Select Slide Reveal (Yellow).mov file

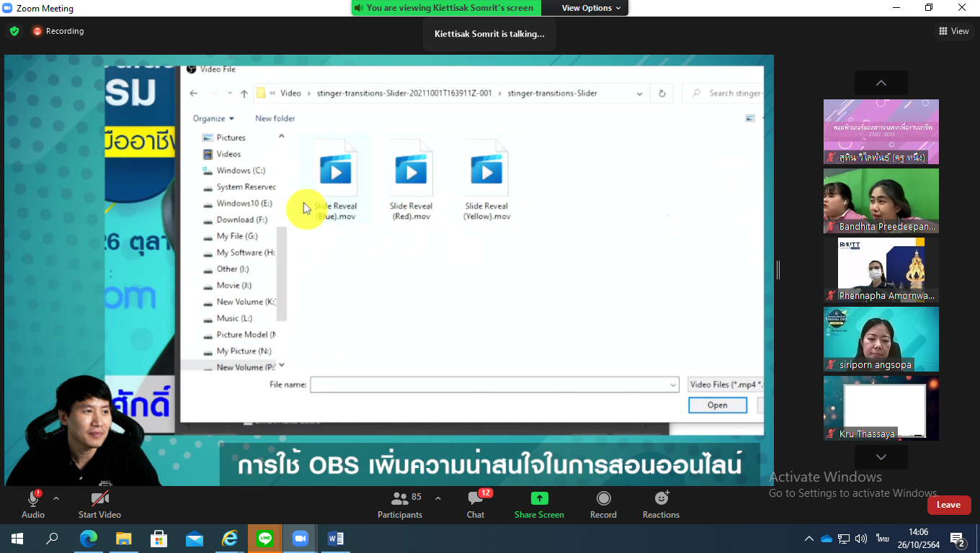(x=487, y=180)
